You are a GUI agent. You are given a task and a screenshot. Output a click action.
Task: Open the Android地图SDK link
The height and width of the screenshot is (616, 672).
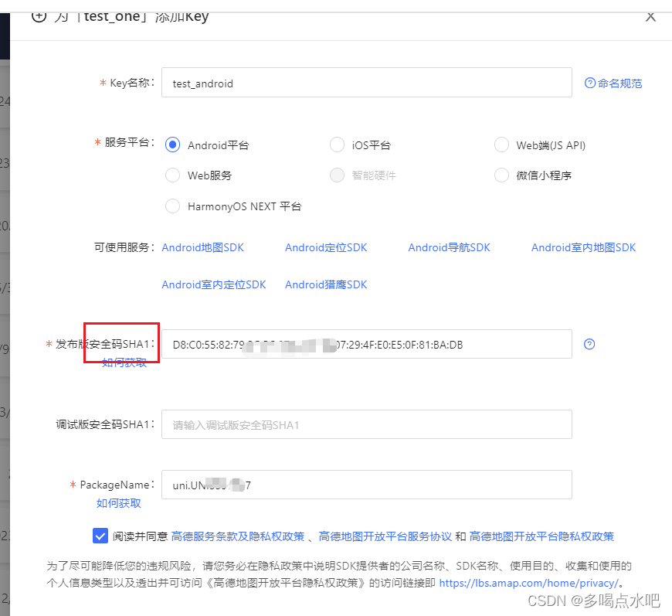click(202, 247)
